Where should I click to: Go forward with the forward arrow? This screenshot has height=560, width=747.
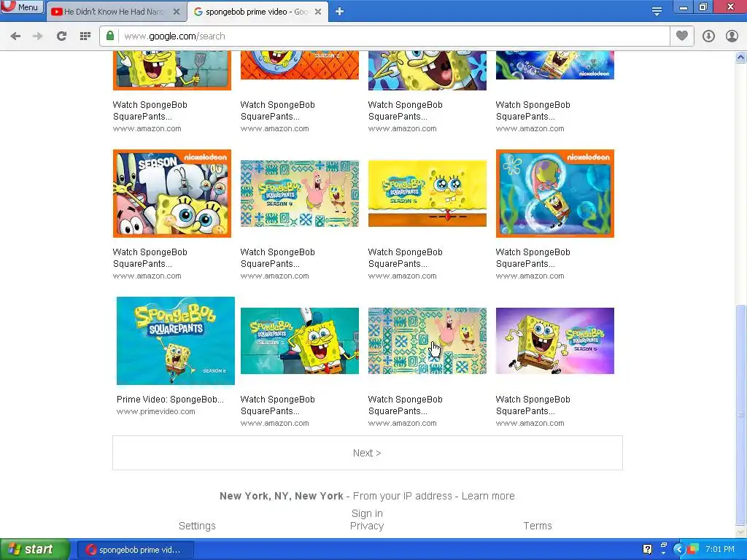(x=38, y=36)
